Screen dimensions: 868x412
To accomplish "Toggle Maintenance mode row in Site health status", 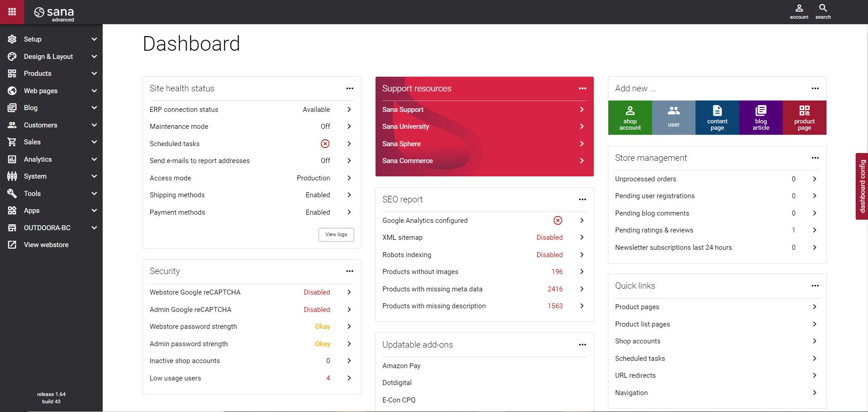I will click(x=251, y=126).
